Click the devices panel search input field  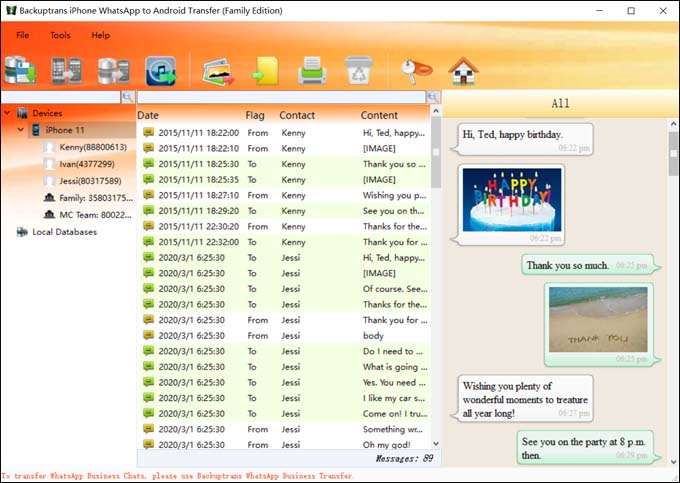click(60, 97)
